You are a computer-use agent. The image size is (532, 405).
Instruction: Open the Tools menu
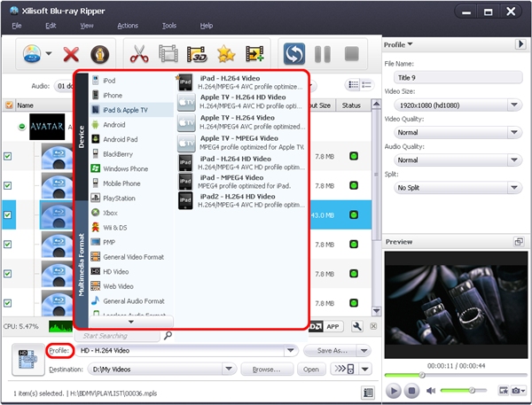click(169, 26)
